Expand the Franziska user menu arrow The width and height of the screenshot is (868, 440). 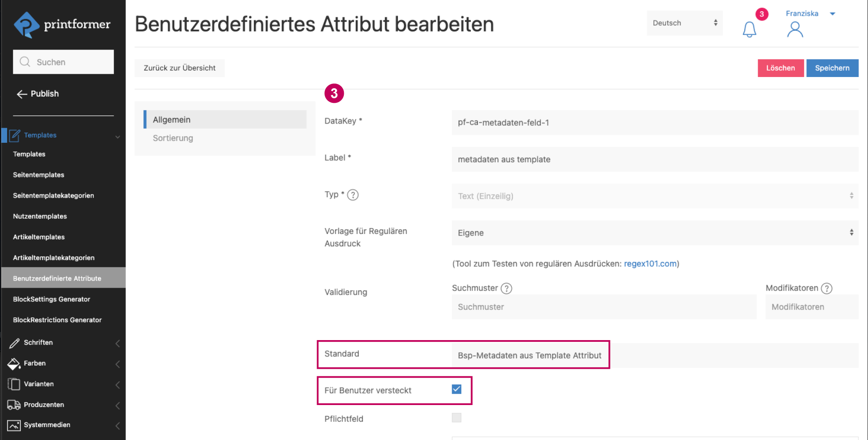click(x=833, y=14)
